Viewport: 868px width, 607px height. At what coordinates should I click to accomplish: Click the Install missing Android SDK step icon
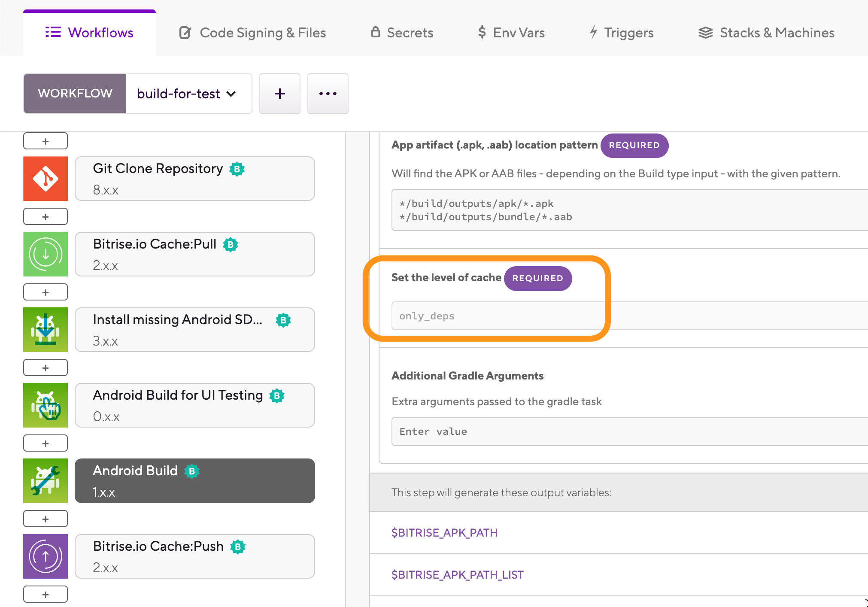coord(46,330)
